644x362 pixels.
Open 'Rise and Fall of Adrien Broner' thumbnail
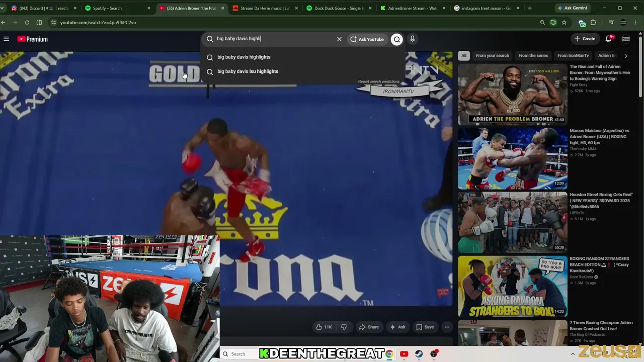tap(512, 94)
